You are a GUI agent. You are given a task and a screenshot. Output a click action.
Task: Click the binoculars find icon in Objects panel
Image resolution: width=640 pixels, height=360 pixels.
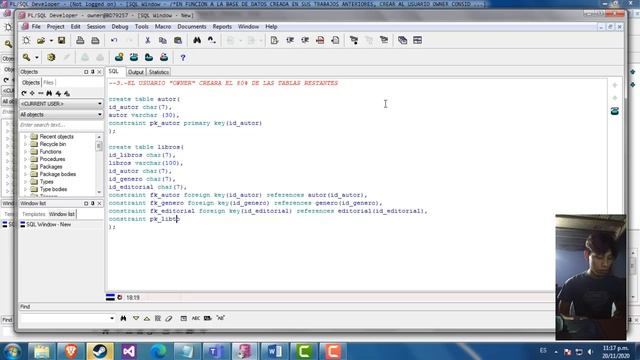[49, 93]
